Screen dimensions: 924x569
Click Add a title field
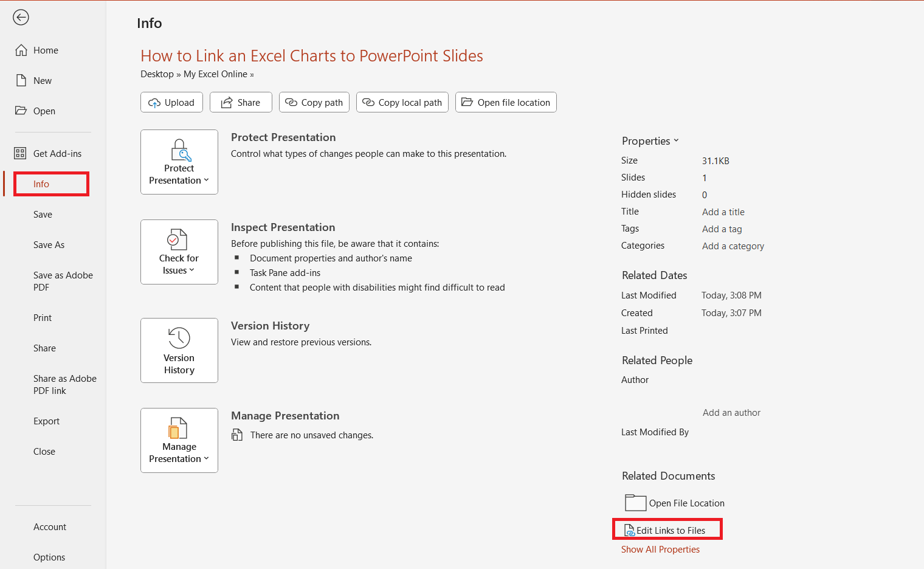coord(723,212)
